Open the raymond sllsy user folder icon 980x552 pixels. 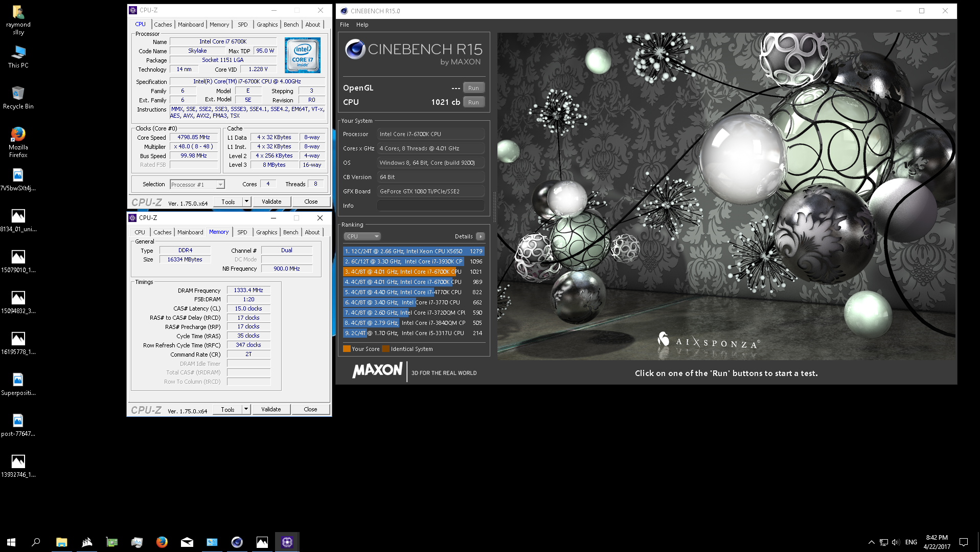point(18,19)
